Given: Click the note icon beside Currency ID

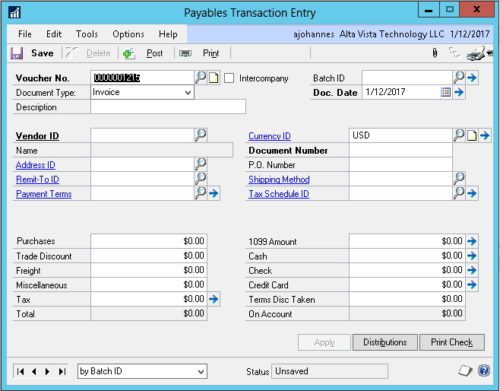Looking at the screenshot, I should tap(472, 136).
